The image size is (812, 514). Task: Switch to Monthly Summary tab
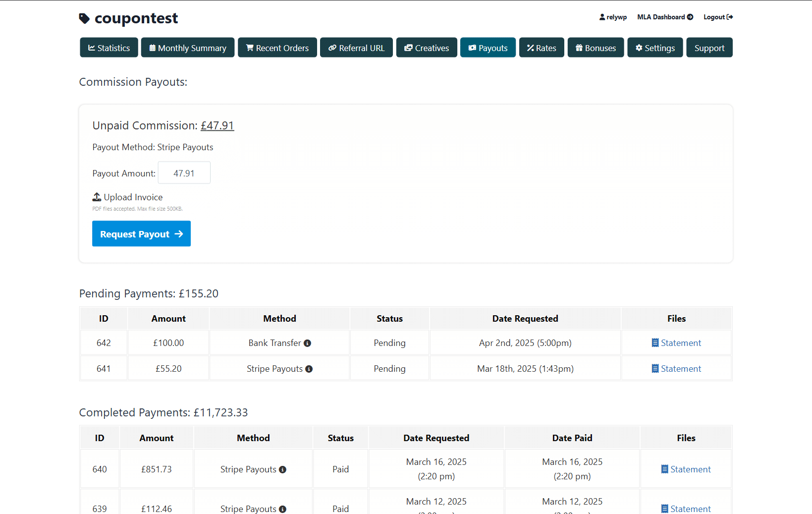[x=188, y=48]
